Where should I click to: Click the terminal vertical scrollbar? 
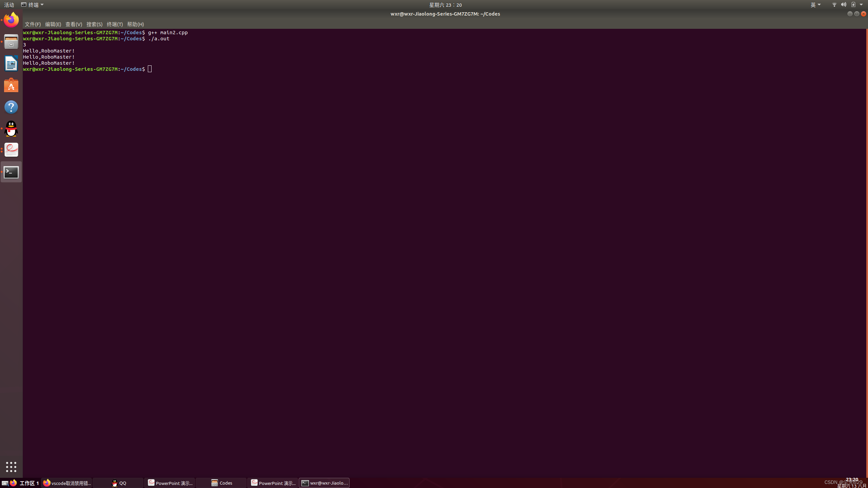point(867,252)
